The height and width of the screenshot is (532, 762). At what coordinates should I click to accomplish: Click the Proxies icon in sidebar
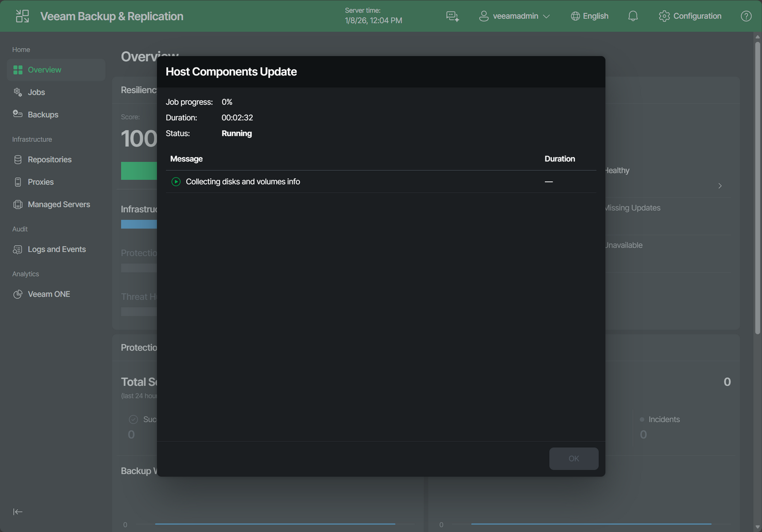point(18,182)
